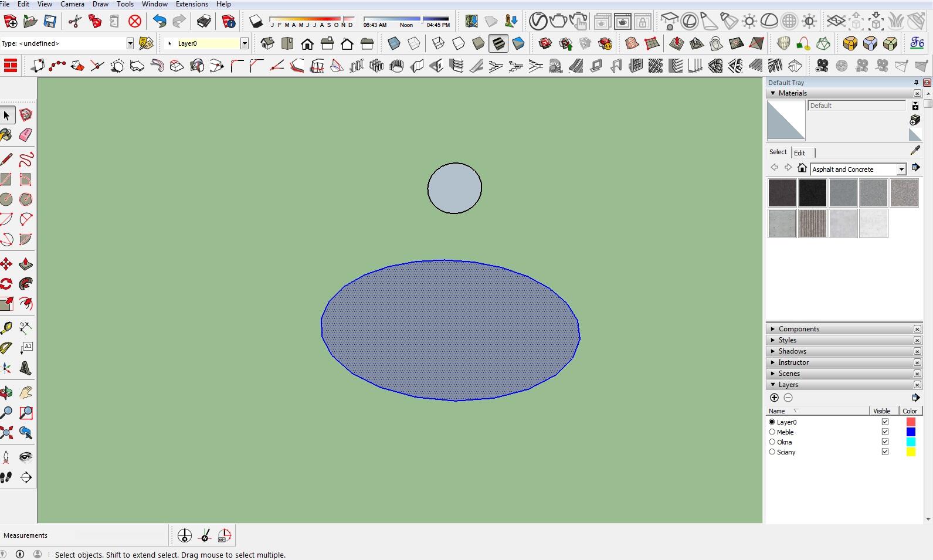Open the Extensions menu

pos(192,4)
